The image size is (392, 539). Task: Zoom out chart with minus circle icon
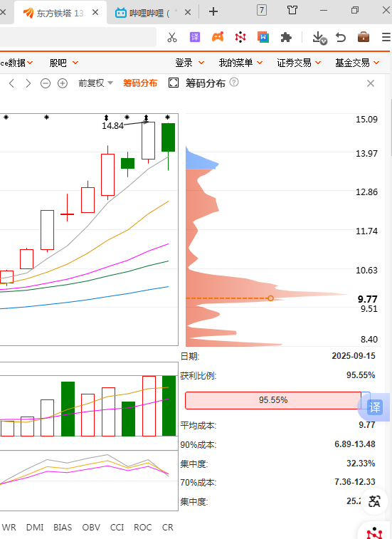[x=46, y=83]
